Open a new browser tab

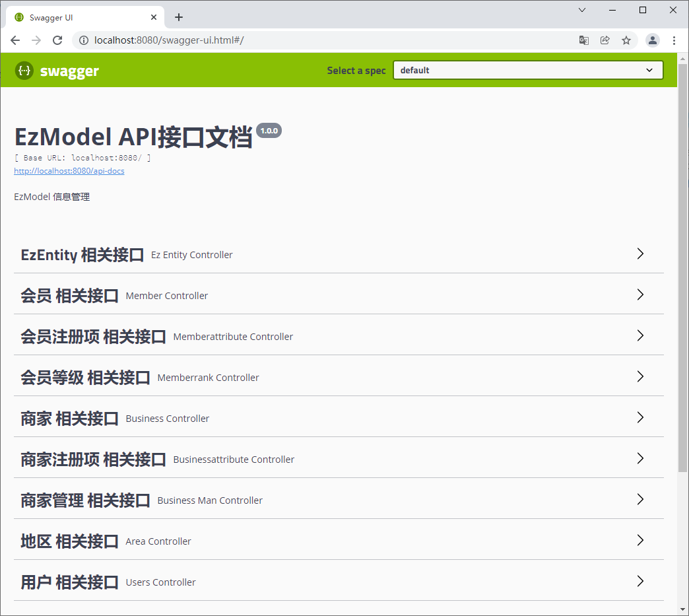pos(178,17)
